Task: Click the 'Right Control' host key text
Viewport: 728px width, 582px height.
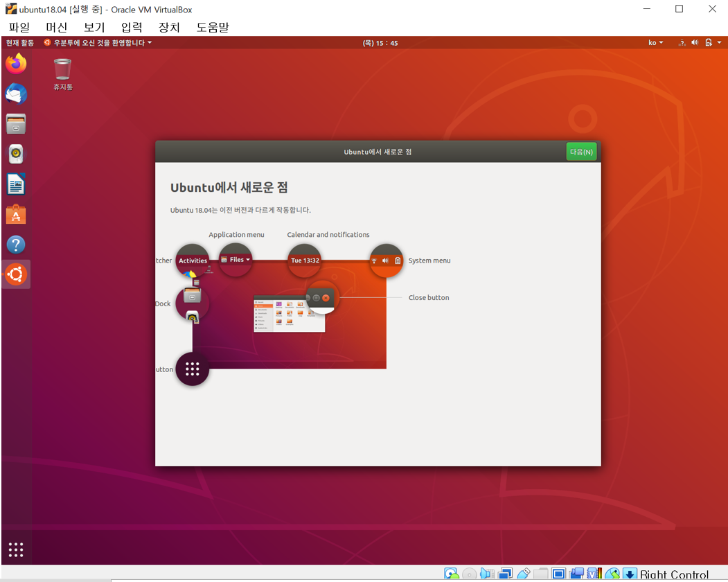Action: click(674, 574)
